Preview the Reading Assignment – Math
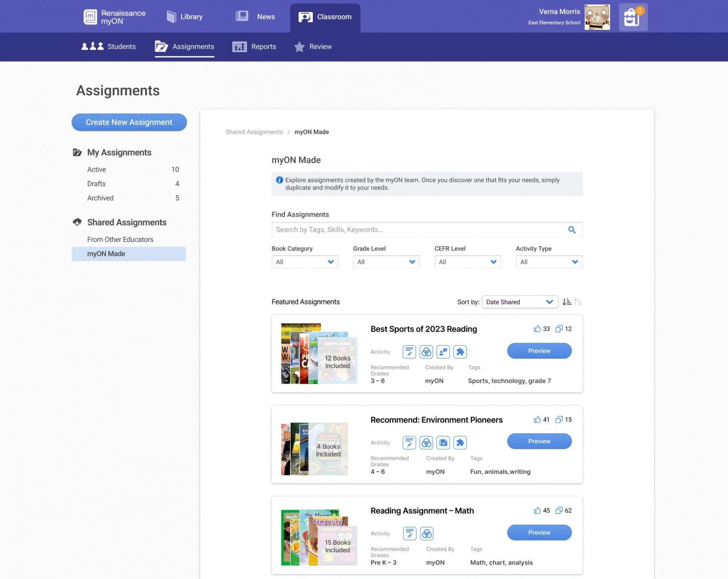This screenshot has height=579, width=728. click(x=539, y=533)
